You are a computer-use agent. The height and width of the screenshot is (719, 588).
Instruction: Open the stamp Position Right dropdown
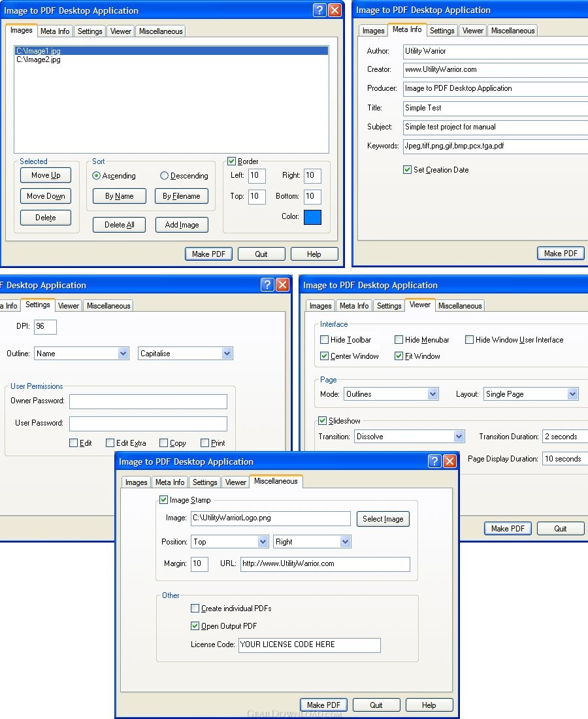pos(312,542)
